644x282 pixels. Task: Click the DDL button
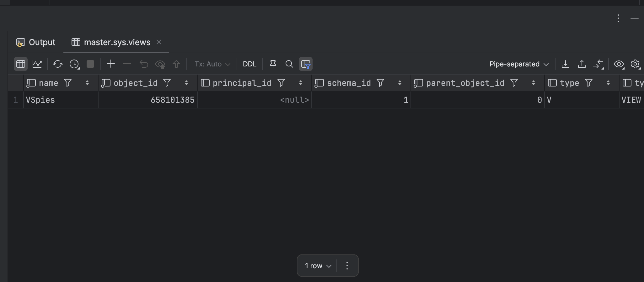coord(250,64)
